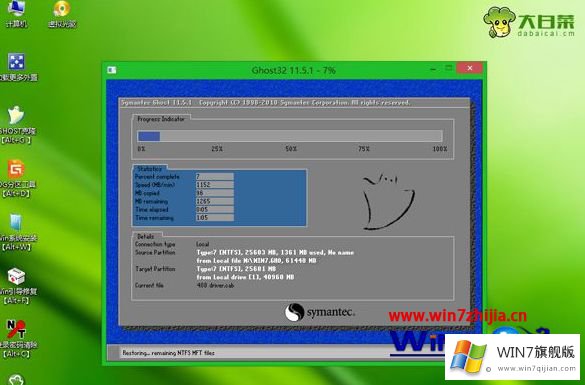Click the "Statistics" group label
The height and width of the screenshot is (385, 585).
coord(149,169)
